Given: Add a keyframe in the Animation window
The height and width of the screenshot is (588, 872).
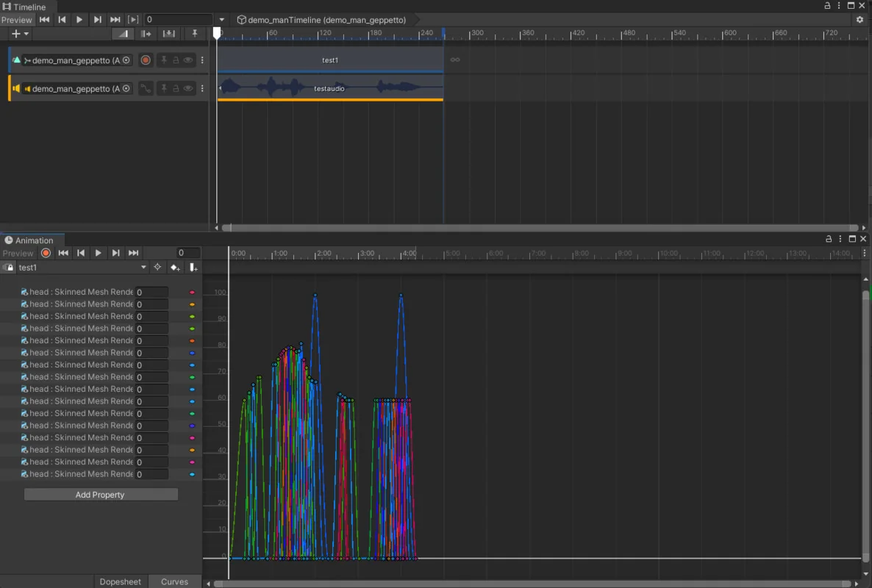Looking at the screenshot, I should coord(175,268).
